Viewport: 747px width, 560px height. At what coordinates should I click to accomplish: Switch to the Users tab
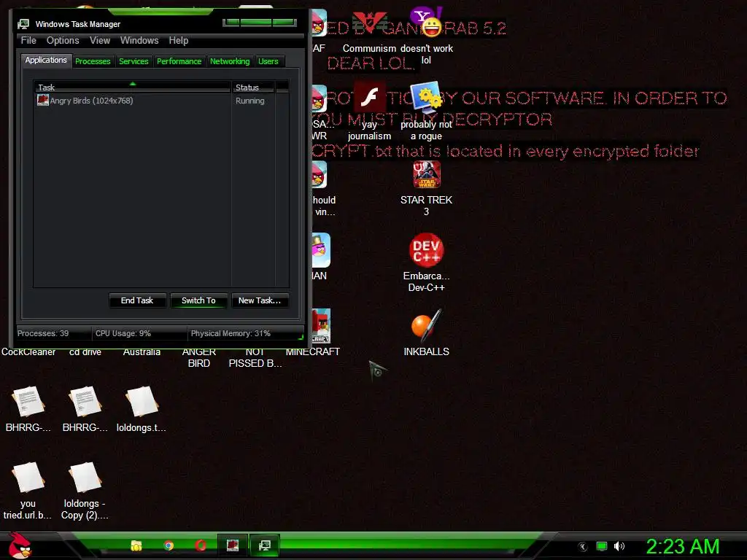click(268, 61)
